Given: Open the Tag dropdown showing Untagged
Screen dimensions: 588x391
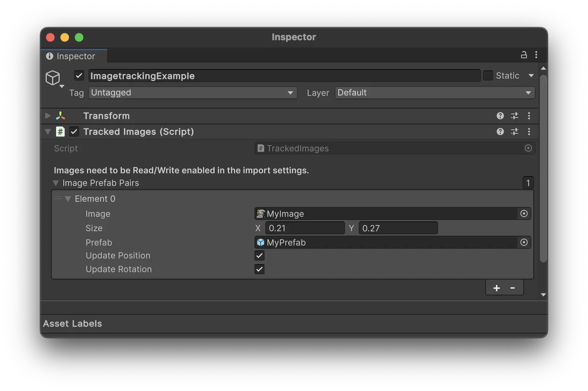Looking at the screenshot, I should pyautogui.click(x=192, y=93).
